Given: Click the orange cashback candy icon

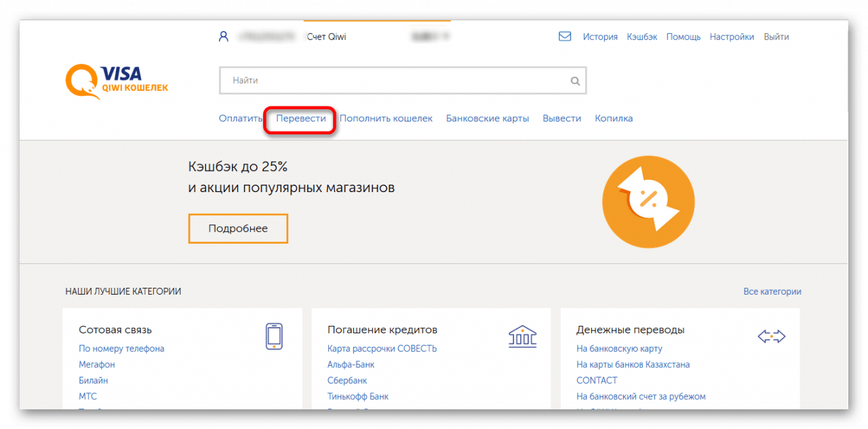Looking at the screenshot, I should tap(648, 202).
